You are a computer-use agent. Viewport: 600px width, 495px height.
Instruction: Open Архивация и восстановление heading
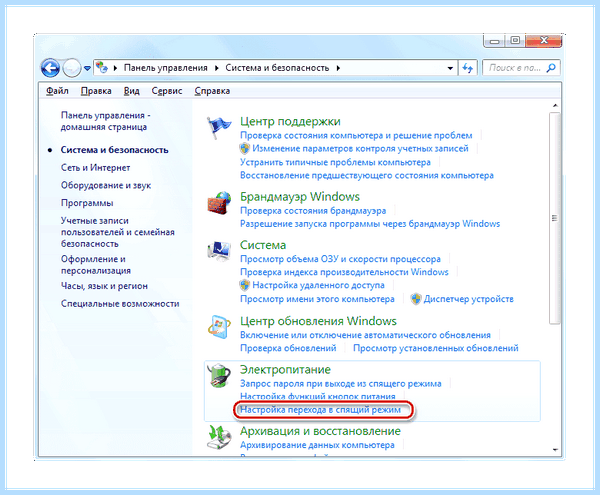coord(320,431)
